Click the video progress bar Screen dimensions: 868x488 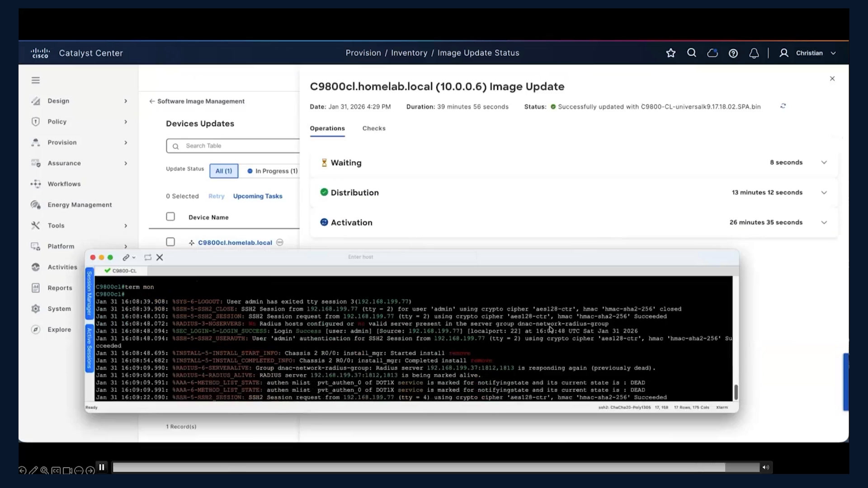click(x=436, y=467)
